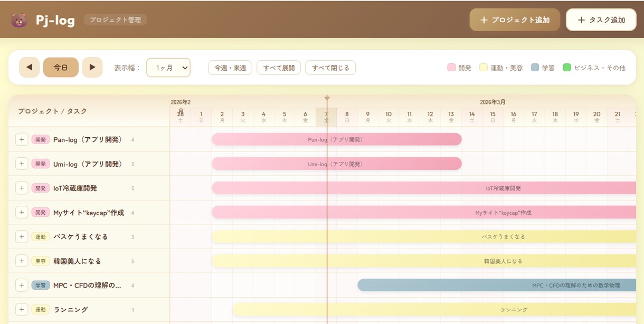
Task: Click the 2026年3月 month header label
Action: tap(493, 102)
